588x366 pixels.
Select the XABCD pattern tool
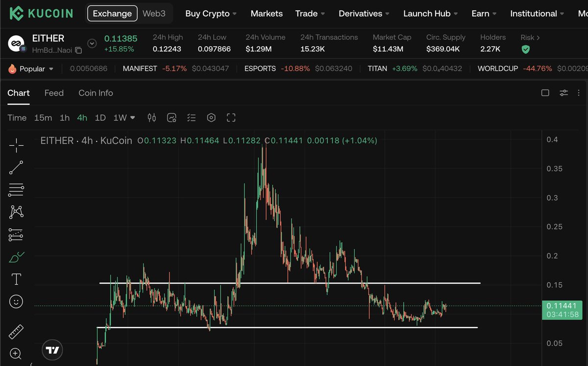pyautogui.click(x=16, y=212)
